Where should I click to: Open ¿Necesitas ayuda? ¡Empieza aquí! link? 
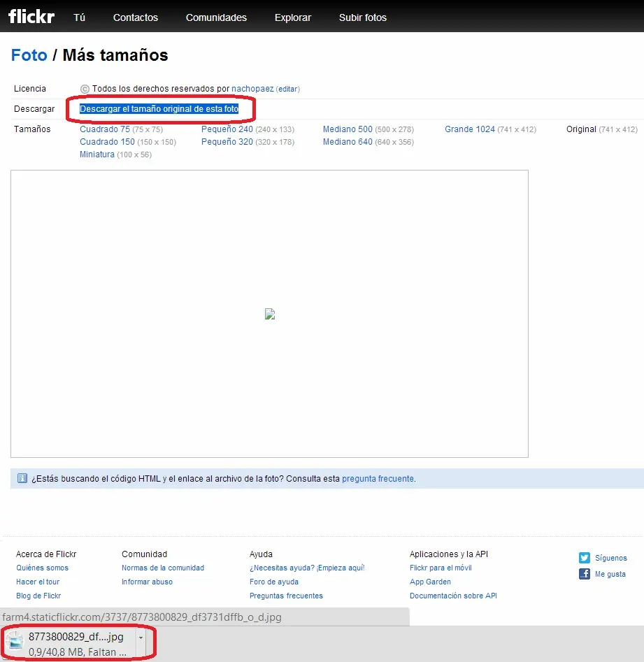pos(307,568)
